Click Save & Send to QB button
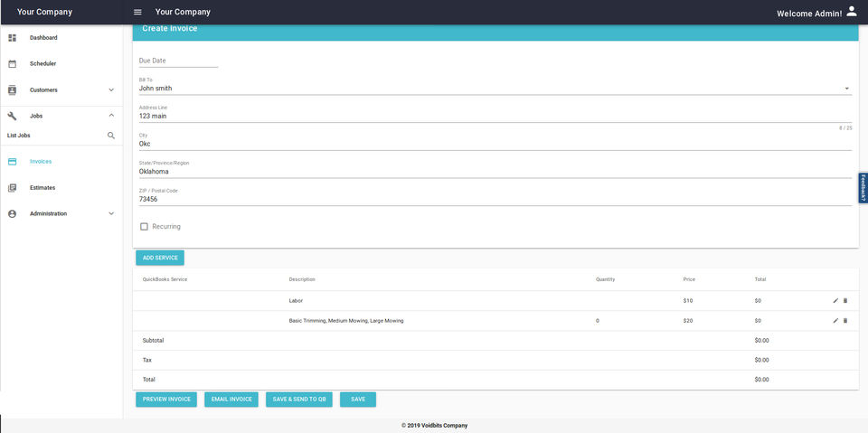This screenshot has width=868, height=433. coord(299,400)
